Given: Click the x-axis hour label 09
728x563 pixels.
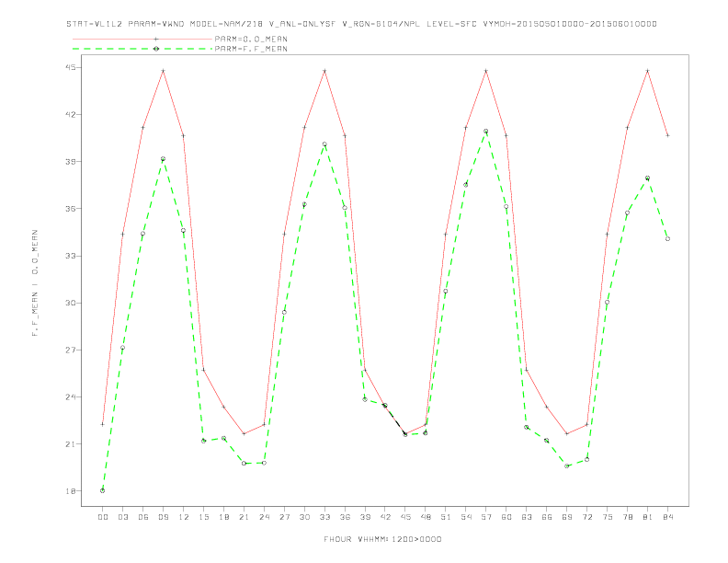Looking at the screenshot, I should tap(163, 517).
